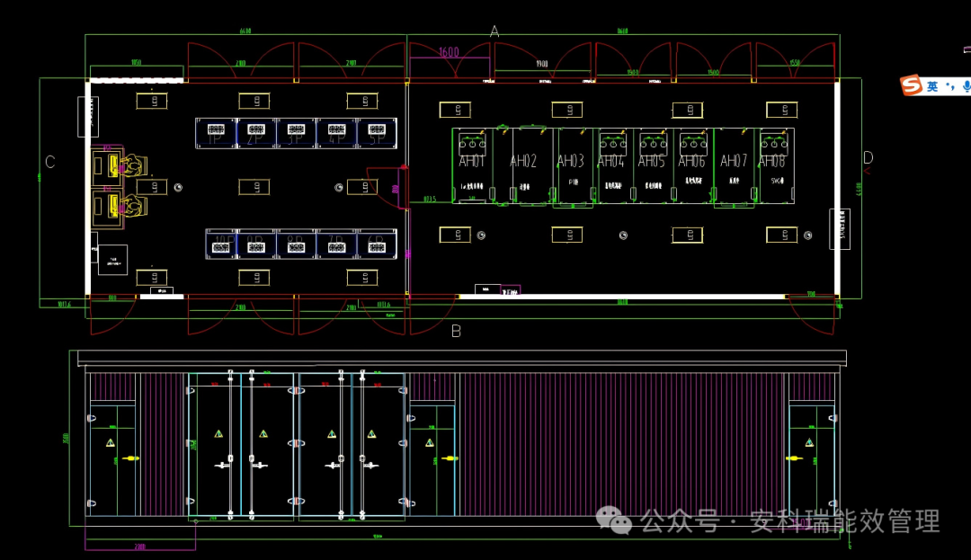Toggle the punctuation mode on Sogou bar

[x=950, y=86]
